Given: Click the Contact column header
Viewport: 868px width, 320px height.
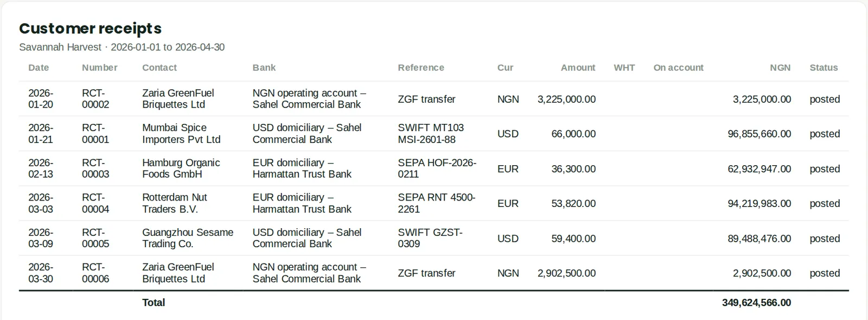Looking at the screenshot, I should [x=159, y=67].
